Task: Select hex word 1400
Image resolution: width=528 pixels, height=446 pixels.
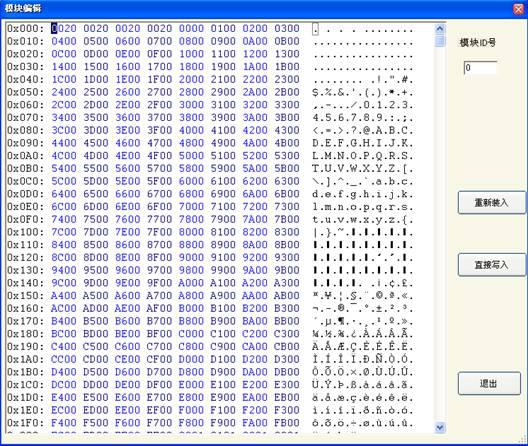Action: (x=64, y=67)
